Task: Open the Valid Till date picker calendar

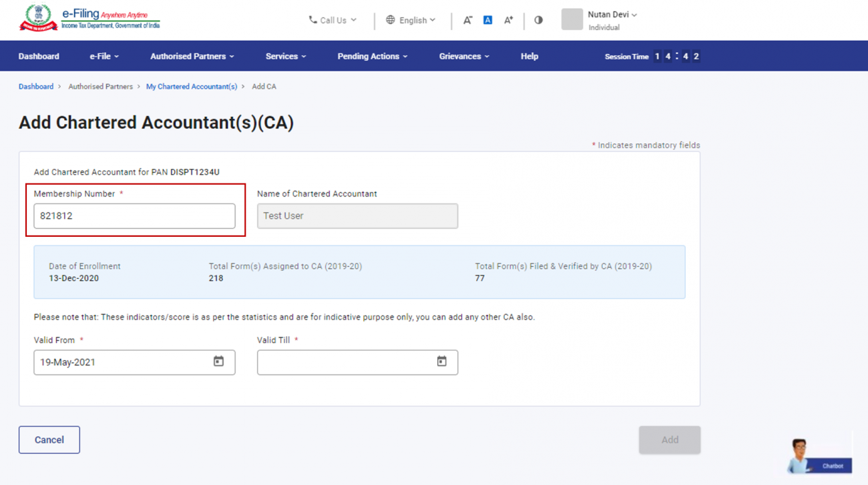Action: tap(441, 362)
